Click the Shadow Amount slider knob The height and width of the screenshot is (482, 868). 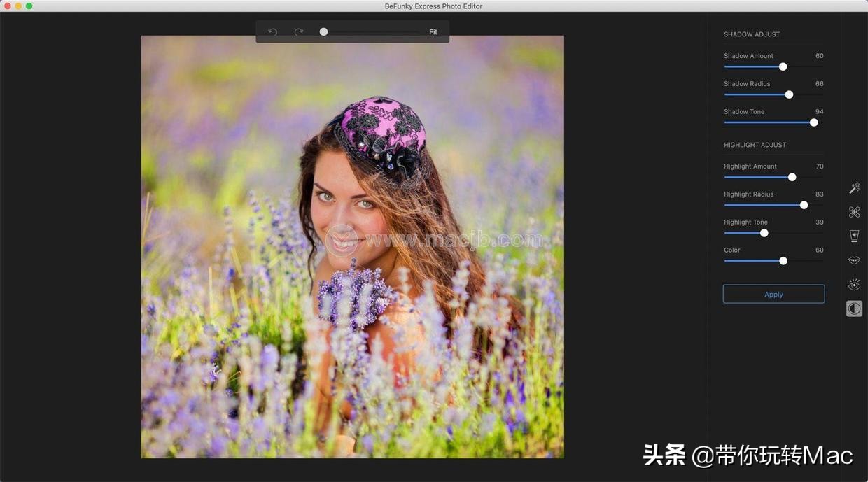click(x=783, y=66)
